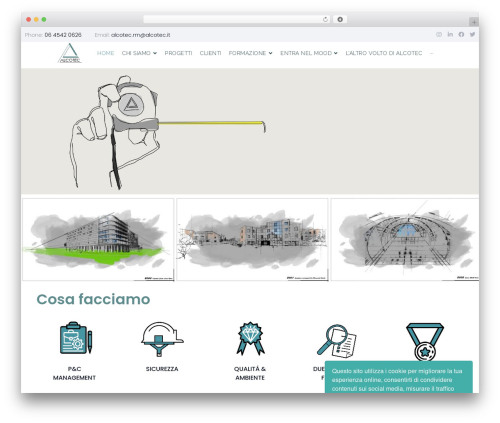Click the Cosa facciamo heading
This screenshot has width=500, height=423.
pos(93,299)
